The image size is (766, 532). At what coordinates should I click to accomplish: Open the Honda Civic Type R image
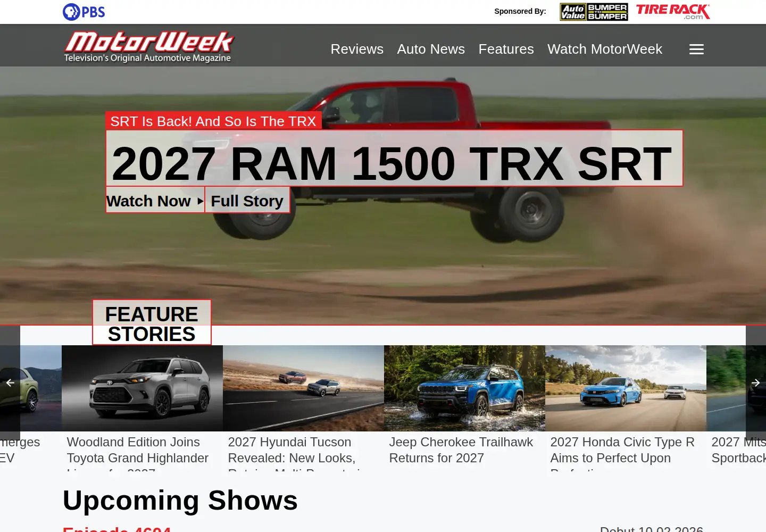[626, 388]
